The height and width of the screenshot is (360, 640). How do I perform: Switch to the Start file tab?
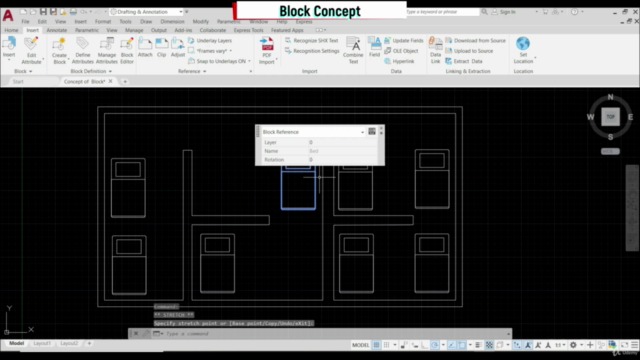pos(18,82)
